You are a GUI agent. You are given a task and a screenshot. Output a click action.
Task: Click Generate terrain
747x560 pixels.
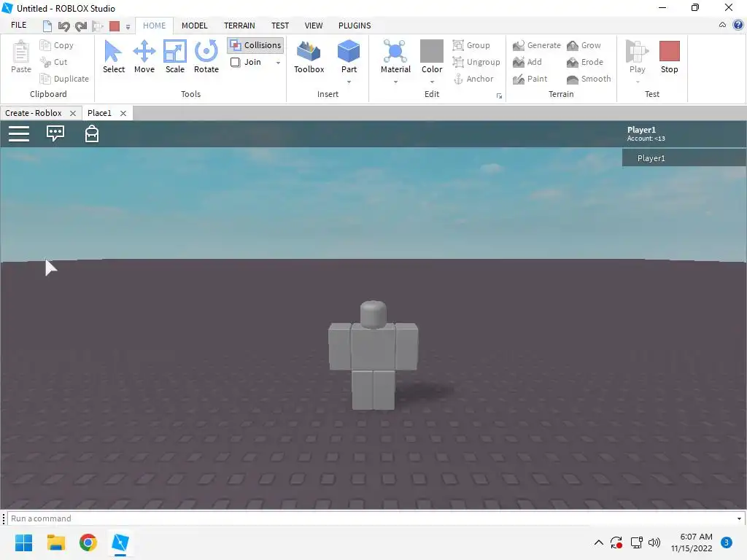tap(537, 45)
